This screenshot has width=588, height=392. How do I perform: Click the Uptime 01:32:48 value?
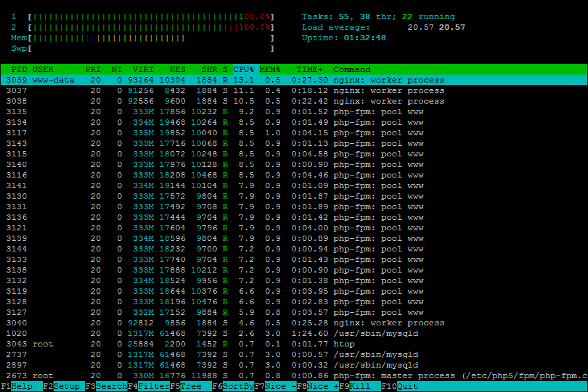tap(365, 38)
